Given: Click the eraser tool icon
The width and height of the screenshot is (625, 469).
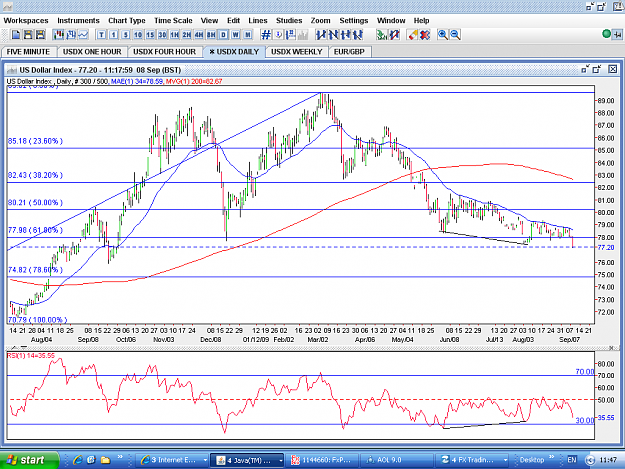Looking at the screenshot, I should pyautogui.click(x=413, y=35).
